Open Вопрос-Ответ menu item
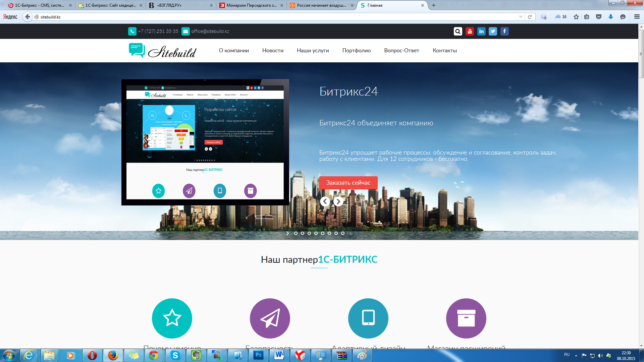Image resolution: width=644 pixels, height=362 pixels. [401, 51]
